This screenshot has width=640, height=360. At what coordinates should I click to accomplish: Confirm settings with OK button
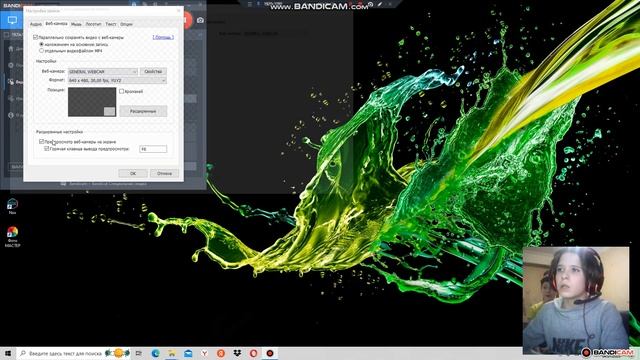[133, 173]
